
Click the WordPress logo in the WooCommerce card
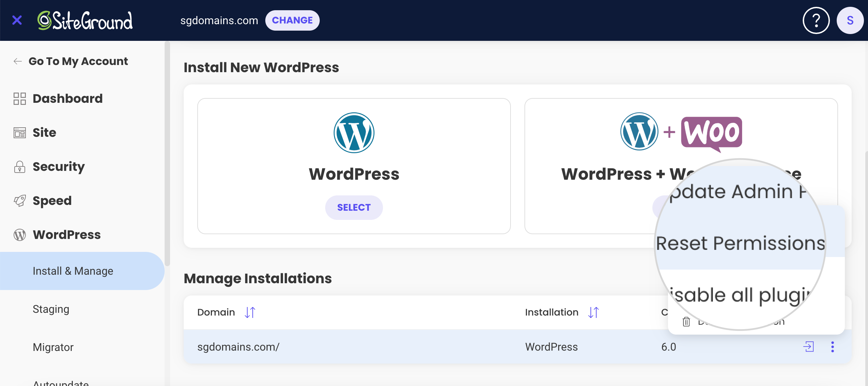coord(639,131)
